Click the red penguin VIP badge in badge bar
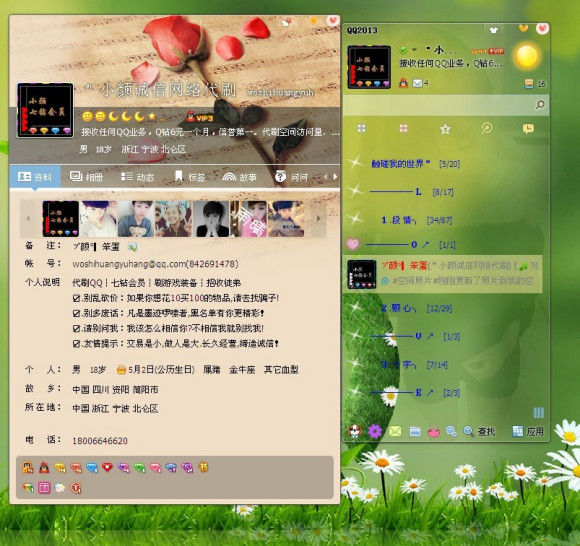580x546 pixels. pos(44,467)
